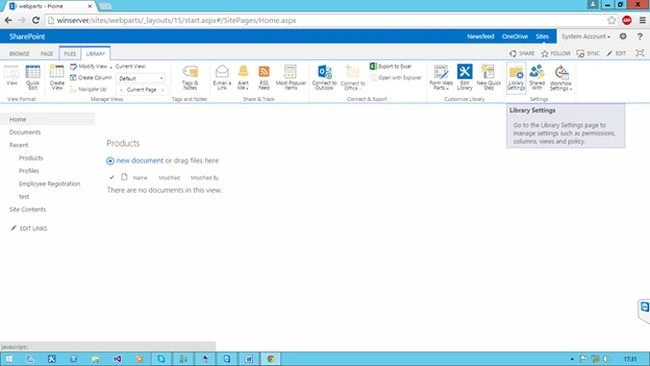Sort by the Modified column header
This screenshot has width=650, height=366.
click(169, 177)
